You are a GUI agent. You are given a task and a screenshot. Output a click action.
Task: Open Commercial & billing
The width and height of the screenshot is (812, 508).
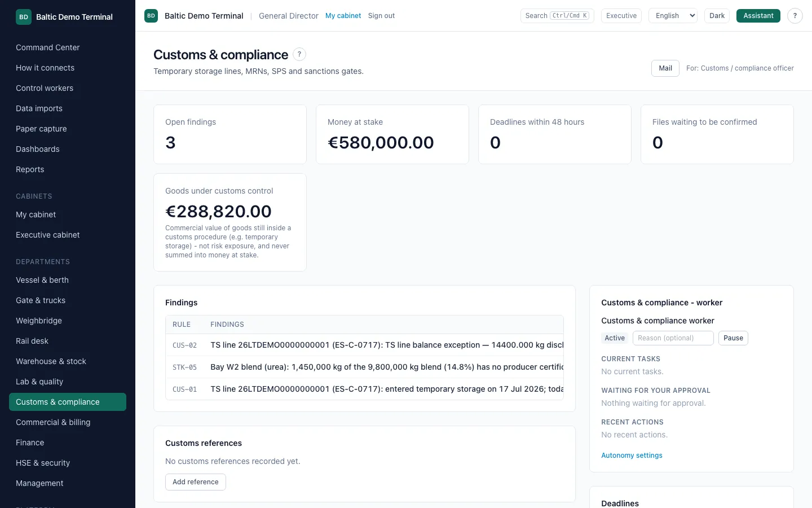(68, 422)
